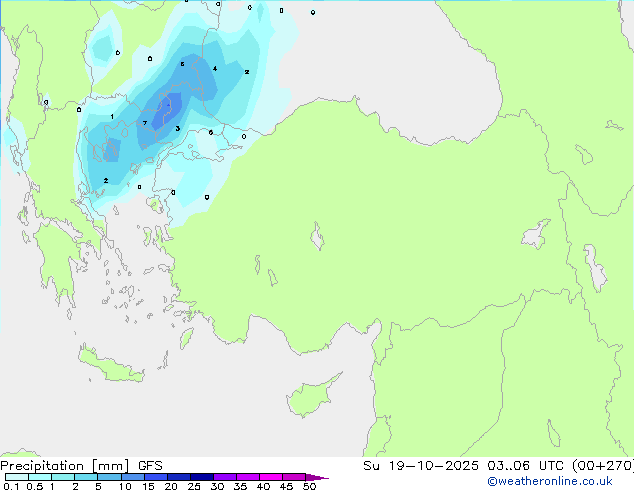
Task: Click the legend scale label "50"
Action: coord(309,486)
